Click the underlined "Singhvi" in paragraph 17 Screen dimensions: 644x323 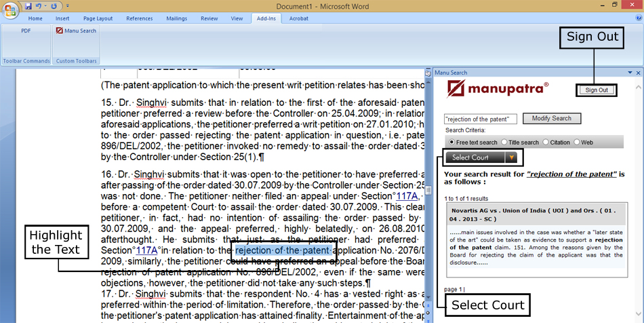click(150, 294)
